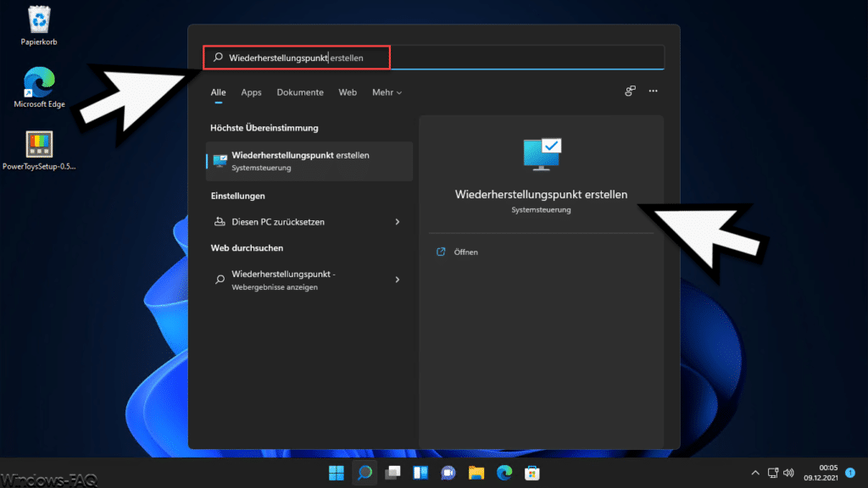Click the Höchste Übereinstimmung heading
Viewport: 868px width, 488px height.
pyautogui.click(x=264, y=128)
